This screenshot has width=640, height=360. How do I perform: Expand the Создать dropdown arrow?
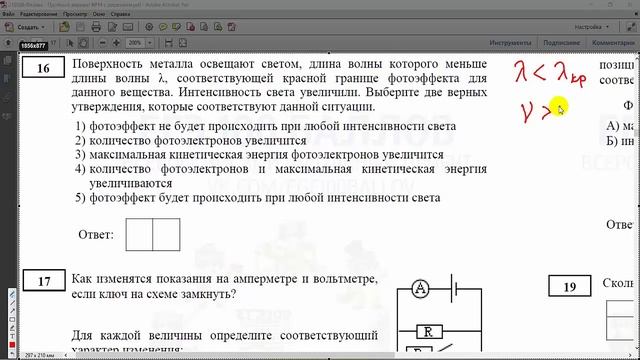click(x=43, y=27)
